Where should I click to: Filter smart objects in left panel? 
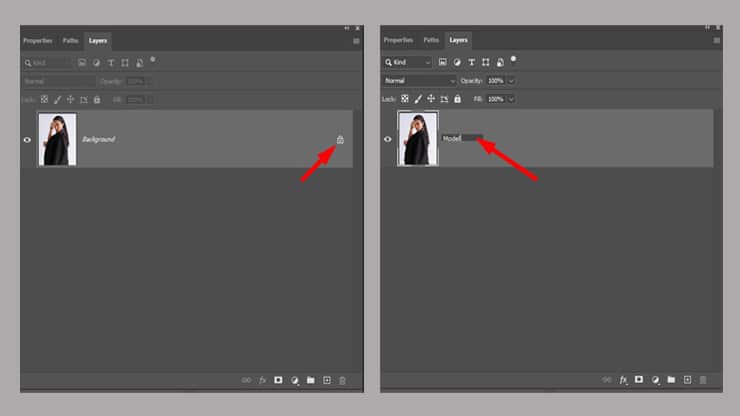(139, 62)
